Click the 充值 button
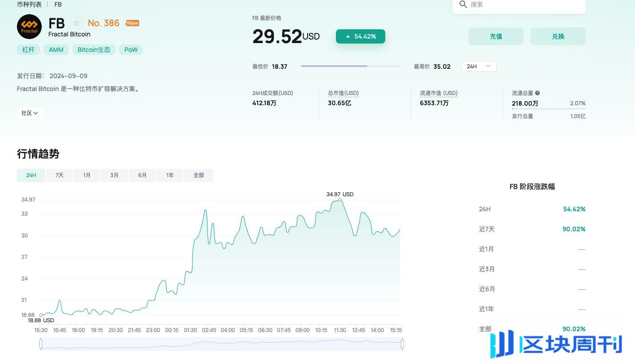This screenshot has height=364, width=635. click(496, 36)
